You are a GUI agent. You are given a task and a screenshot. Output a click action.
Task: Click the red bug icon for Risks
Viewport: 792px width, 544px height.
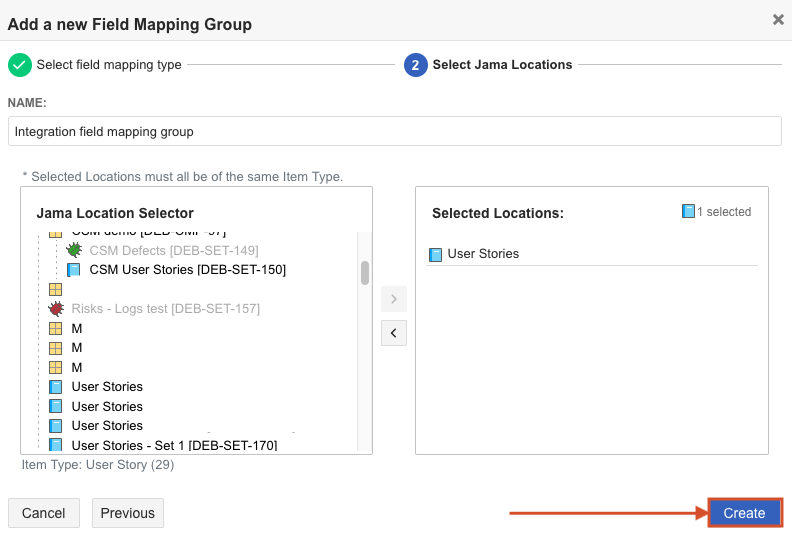coord(56,308)
